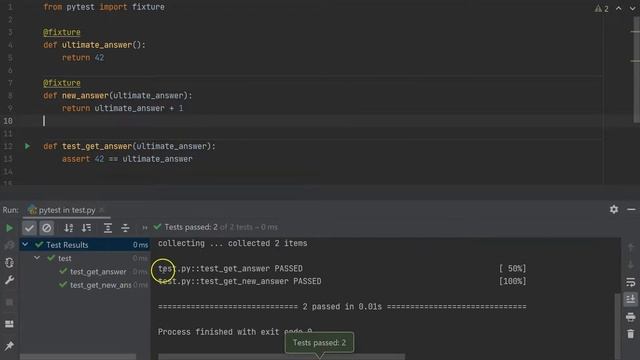
Task: Click the assert statement on line 13
Action: point(127,159)
